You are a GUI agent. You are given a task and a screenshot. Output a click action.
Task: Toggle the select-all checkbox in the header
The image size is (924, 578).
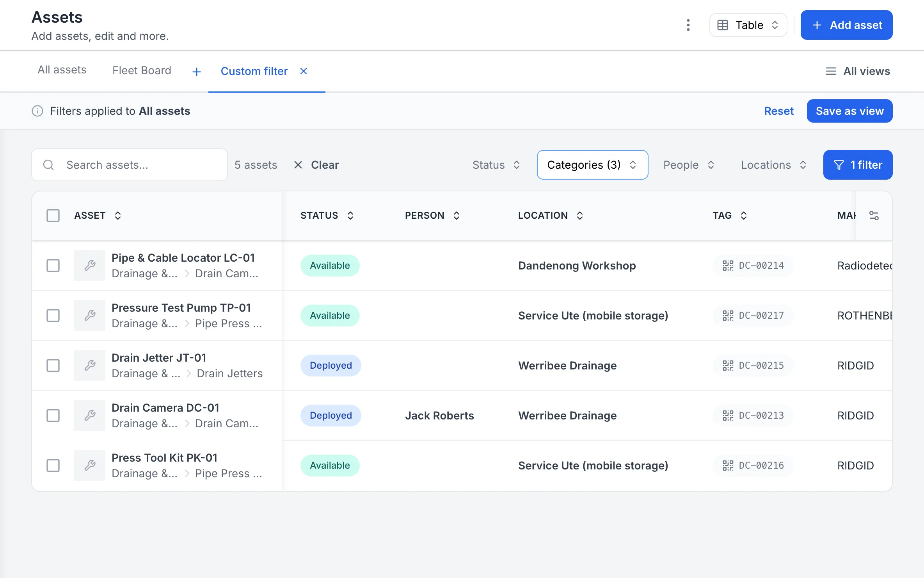click(x=53, y=215)
